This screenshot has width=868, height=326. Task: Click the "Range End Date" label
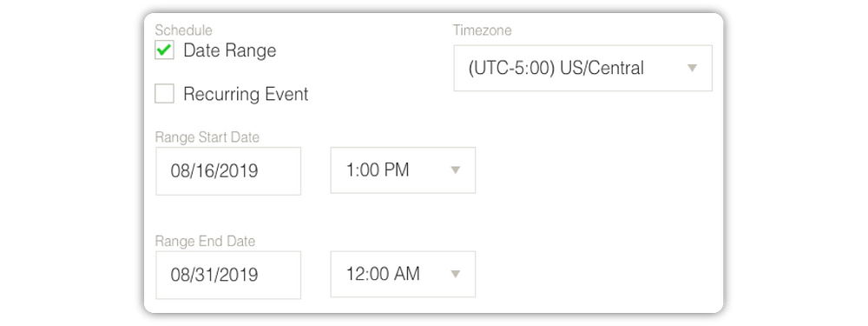click(205, 241)
